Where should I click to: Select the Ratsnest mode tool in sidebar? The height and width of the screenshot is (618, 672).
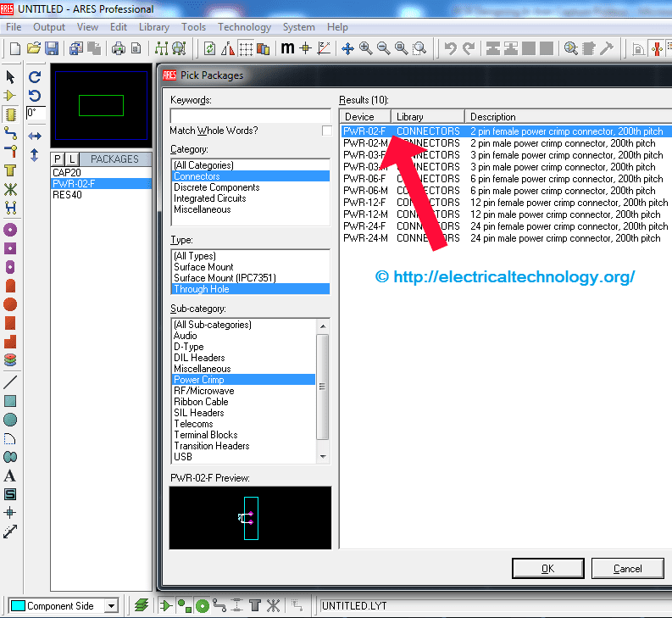pos(10,188)
